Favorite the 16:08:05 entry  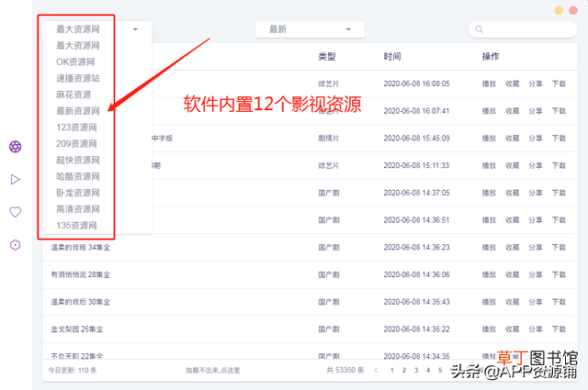[x=513, y=84]
